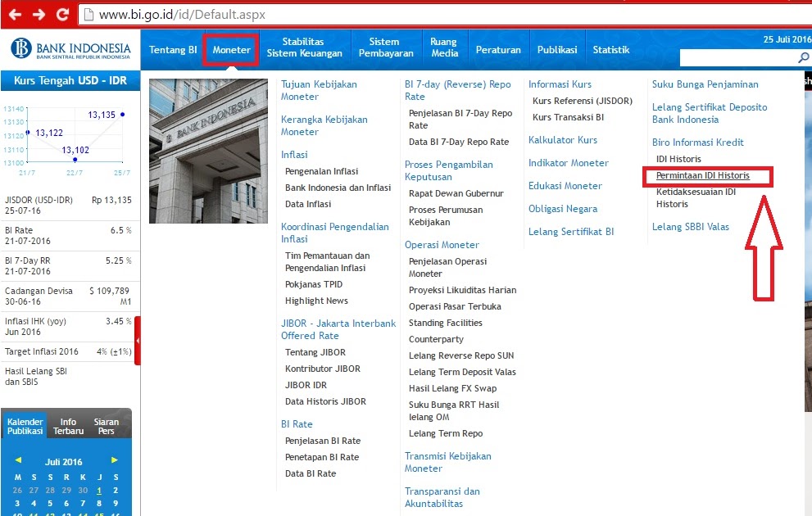Screen dimensions: 812x516
Task: Open Data BI 7-Day Repo Rate link
Action: [459, 142]
